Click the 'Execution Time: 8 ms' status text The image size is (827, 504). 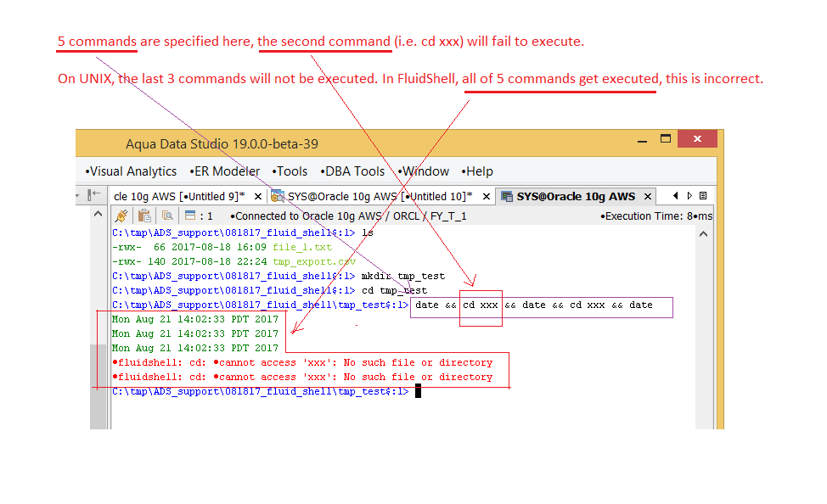tap(656, 216)
